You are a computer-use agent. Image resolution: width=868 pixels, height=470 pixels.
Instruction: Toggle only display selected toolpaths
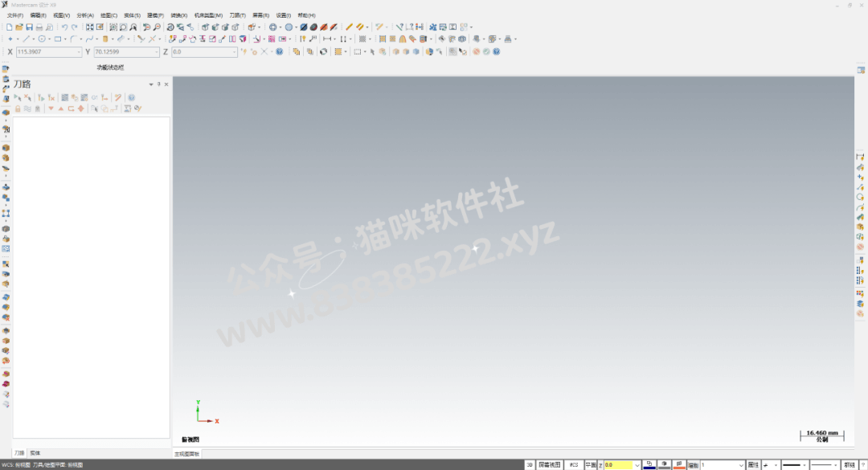pos(94,108)
